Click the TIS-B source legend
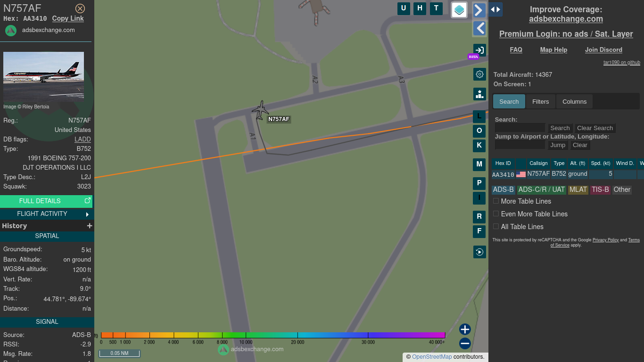This screenshot has height=362, width=644. coord(600,189)
